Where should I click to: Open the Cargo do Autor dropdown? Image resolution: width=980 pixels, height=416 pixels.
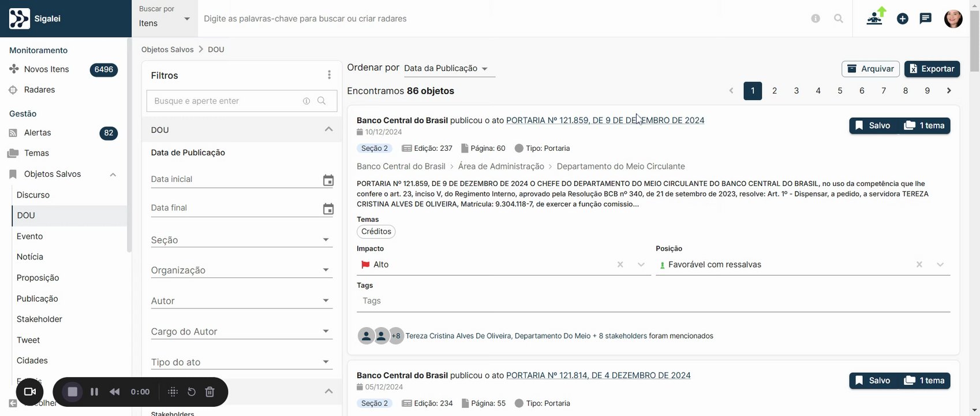coord(242,332)
